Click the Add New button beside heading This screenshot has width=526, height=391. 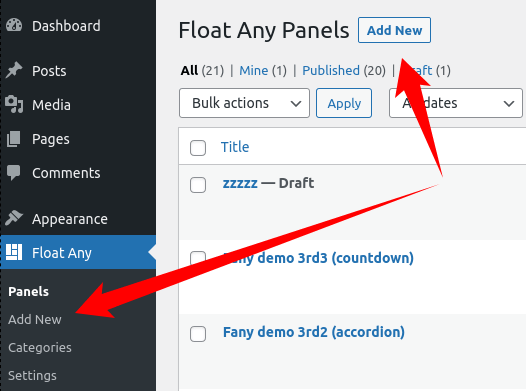coord(394,30)
